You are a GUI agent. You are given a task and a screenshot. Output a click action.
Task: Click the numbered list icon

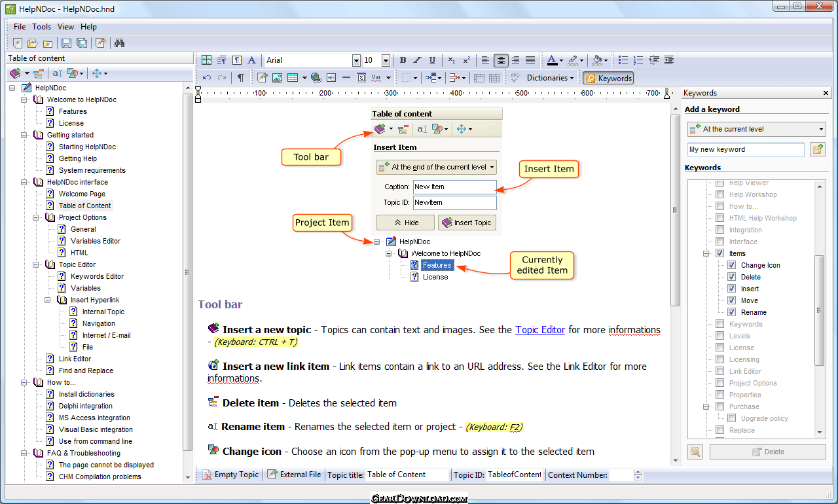(x=638, y=60)
